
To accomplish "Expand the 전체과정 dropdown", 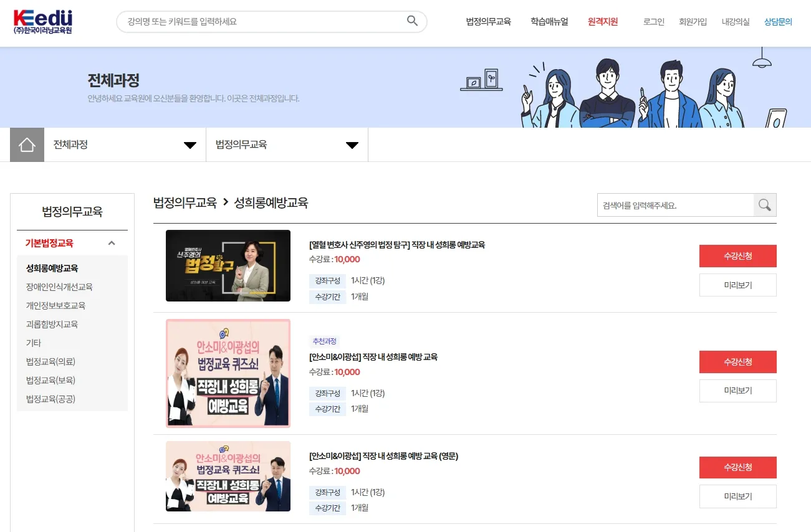I will 189,144.
